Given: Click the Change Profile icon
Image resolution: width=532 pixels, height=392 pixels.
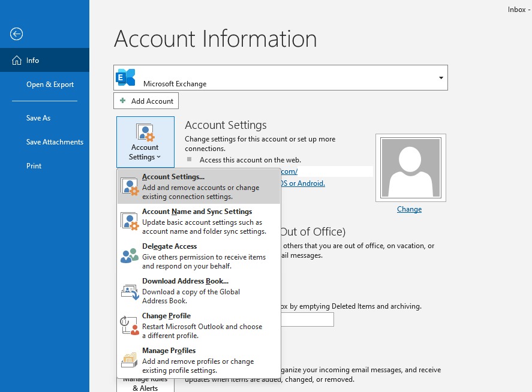Looking at the screenshot, I should 130,325.
